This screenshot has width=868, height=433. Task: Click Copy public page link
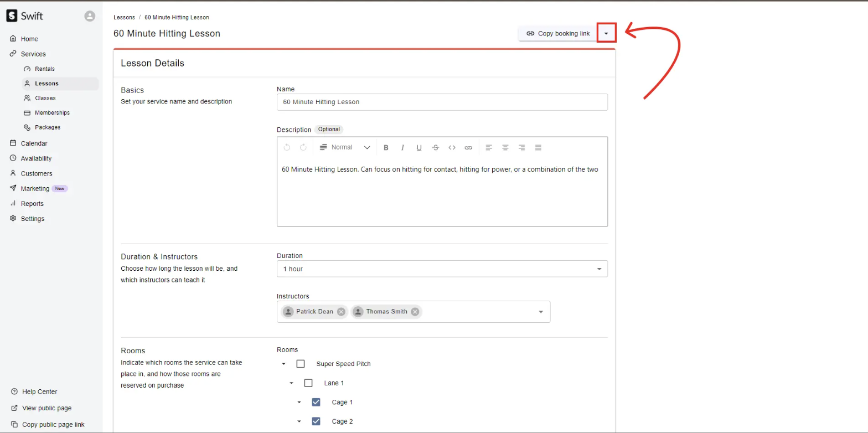(53, 425)
